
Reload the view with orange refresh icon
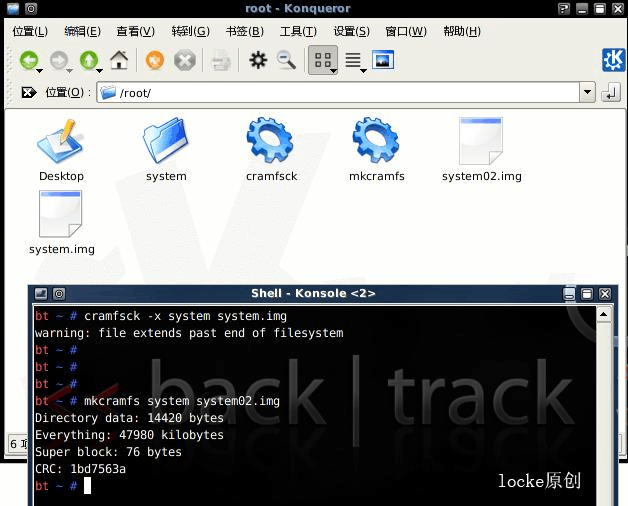(x=155, y=60)
